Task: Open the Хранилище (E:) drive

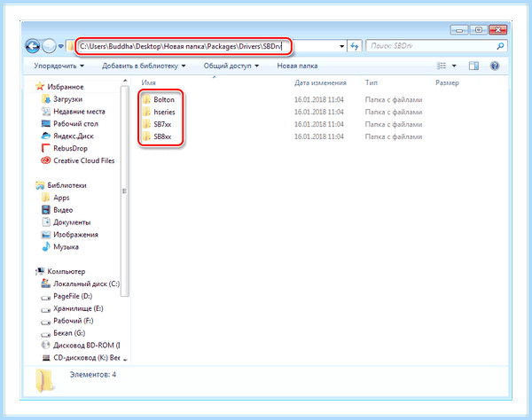Action: 78,308
